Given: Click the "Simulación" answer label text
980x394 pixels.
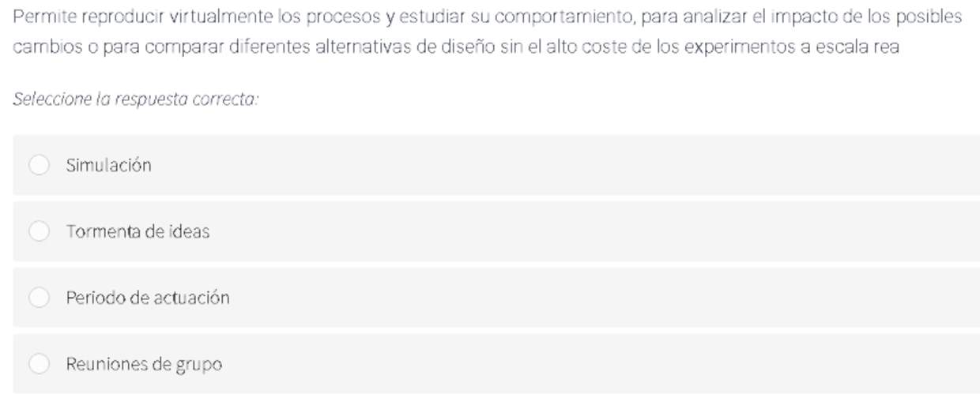Looking at the screenshot, I should 108,165.
